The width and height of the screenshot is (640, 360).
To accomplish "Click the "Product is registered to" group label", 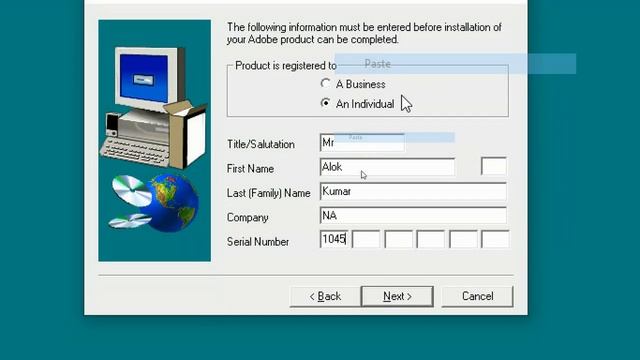I will [286, 66].
